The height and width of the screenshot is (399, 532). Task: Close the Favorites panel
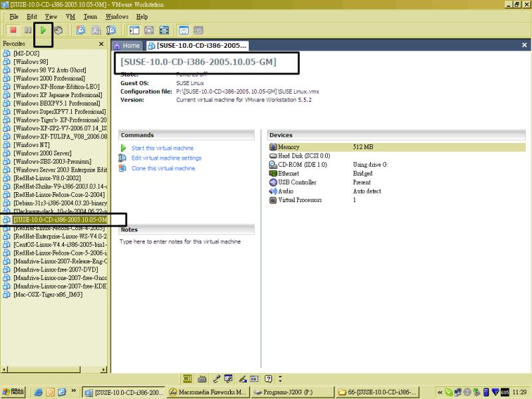101,44
